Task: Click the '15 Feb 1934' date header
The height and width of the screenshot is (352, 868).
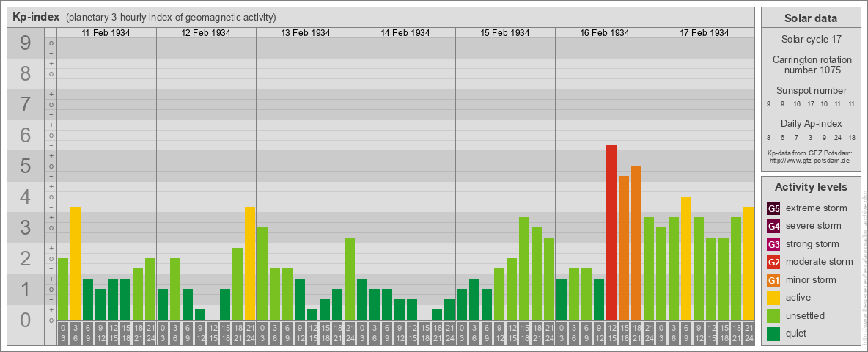Action: pyautogui.click(x=505, y=33)
